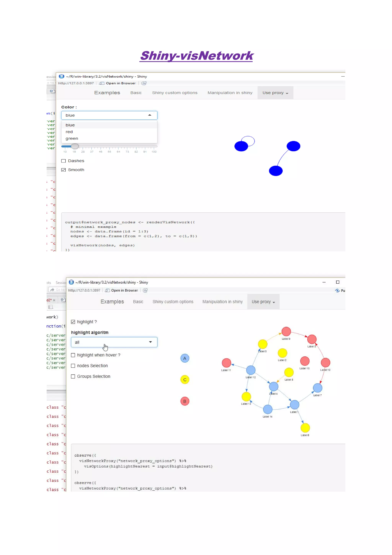Click the yellow node Label 13

click(246, 397)
